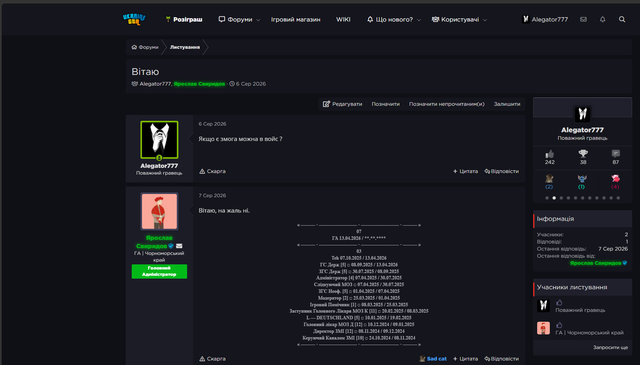Click the home icon in breadcrumb Форуми
The height and width of the screenshot is (365, 640).
pyautogui.click(x=134, y=47)
